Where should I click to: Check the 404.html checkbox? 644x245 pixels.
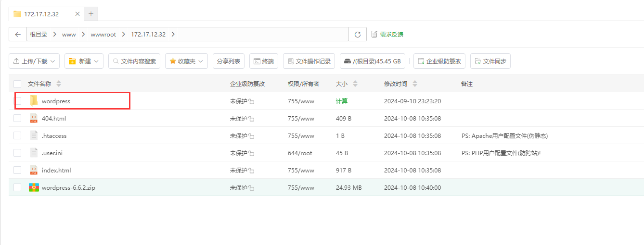coord(17,118)
